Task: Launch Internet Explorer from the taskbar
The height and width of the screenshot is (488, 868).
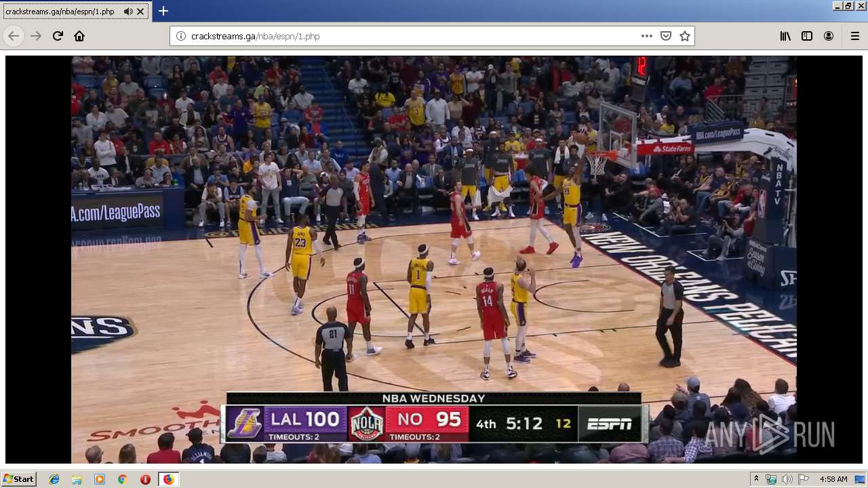Action: pyautogui.click(x=54, y=479)
